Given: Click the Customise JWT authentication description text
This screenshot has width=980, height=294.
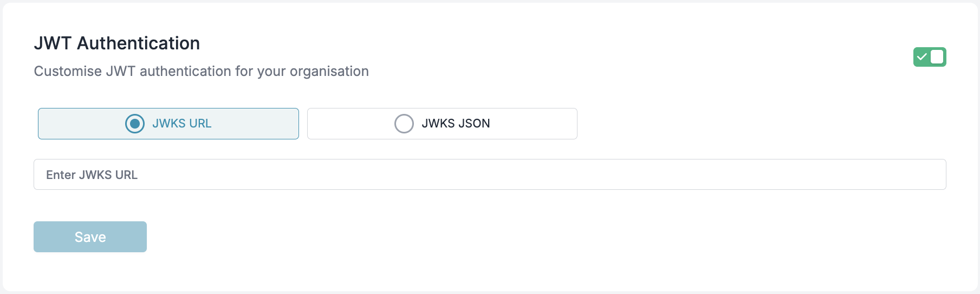Looking at the screenshot, I should [x=202, y=71].
